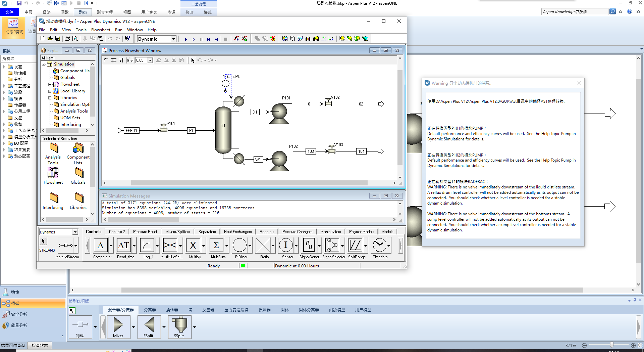The height and width of the screenshot is (352, 644).
Task: Adjust the zoom slider in status bar
Action: pyautogui.click(x=612, y=345)
